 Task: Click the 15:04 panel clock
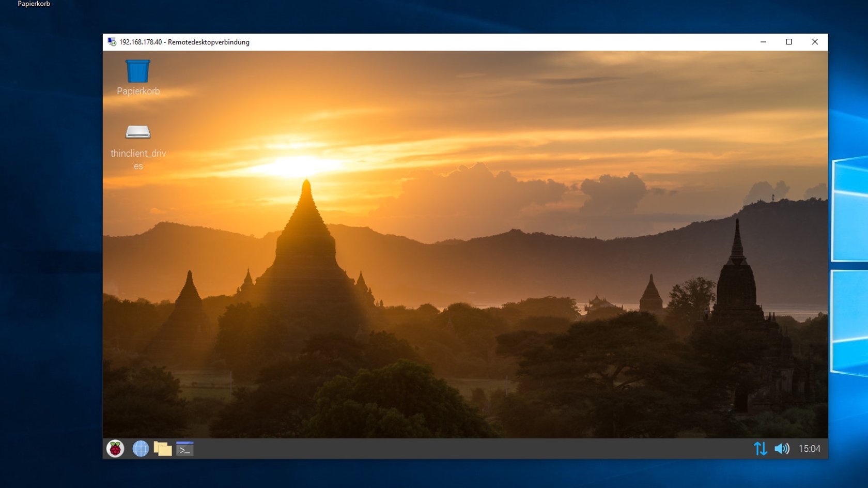pos(809,449)
